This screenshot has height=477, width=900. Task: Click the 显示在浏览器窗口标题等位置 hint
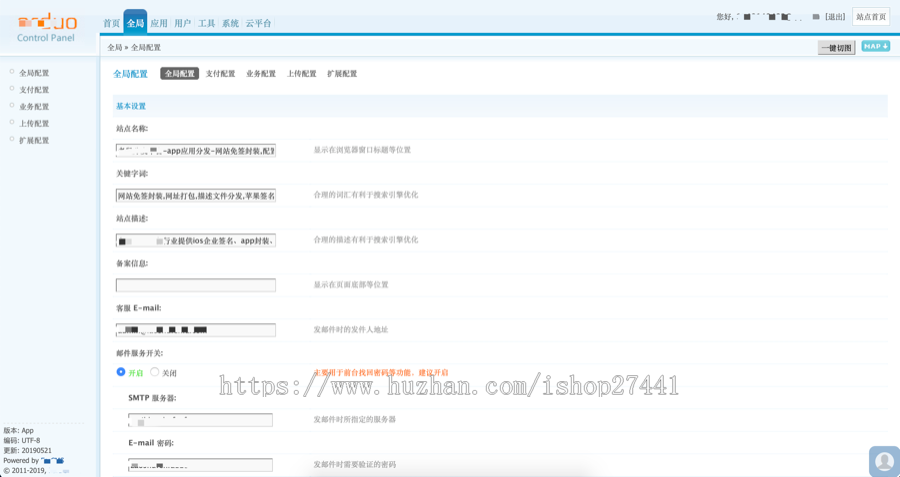(362, 150)
